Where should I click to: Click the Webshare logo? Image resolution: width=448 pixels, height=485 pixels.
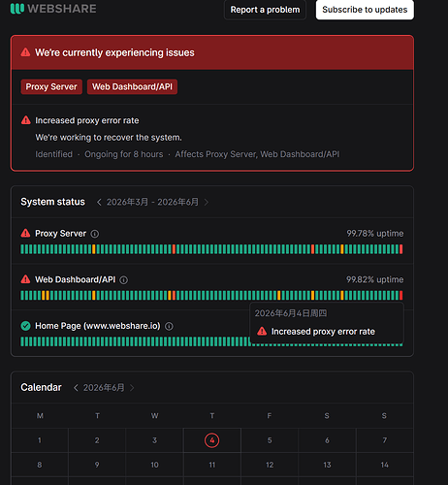coord(53,9)
